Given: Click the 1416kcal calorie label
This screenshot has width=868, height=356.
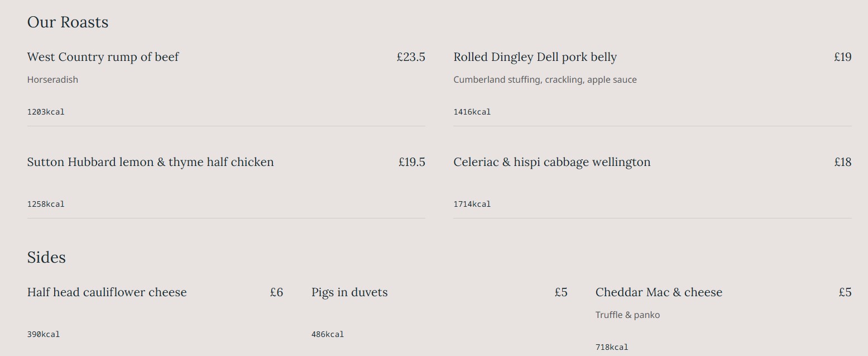Looking at the screenshot, I should click(x=472, y=112).
